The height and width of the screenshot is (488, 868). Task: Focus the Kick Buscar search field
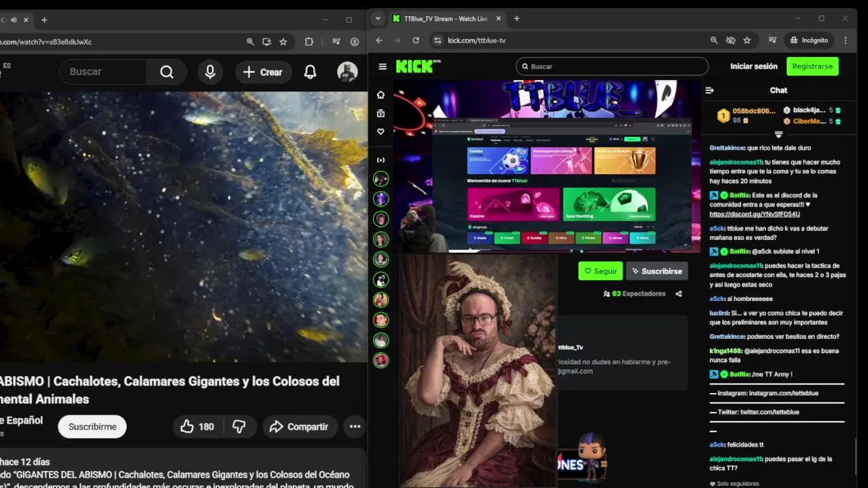(x=612, y=66)
